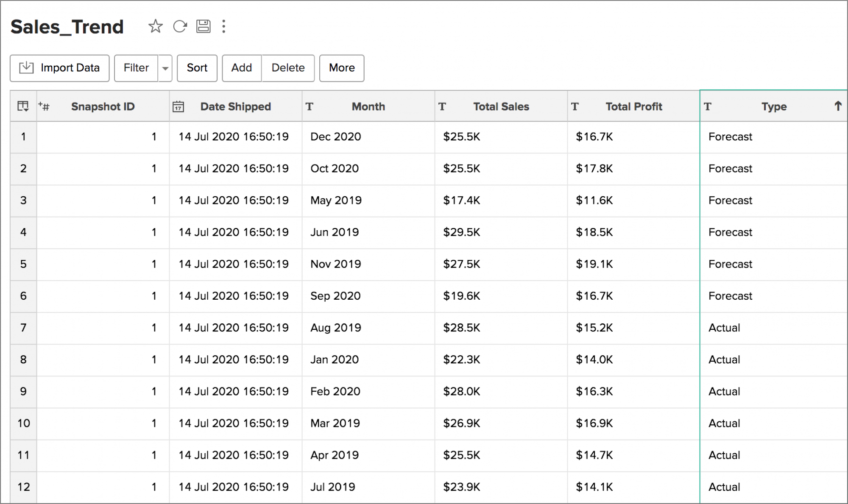Click the Sort button
Image resolution: width=848 pixels, height=504 pixels.
(x=197, y=68)
